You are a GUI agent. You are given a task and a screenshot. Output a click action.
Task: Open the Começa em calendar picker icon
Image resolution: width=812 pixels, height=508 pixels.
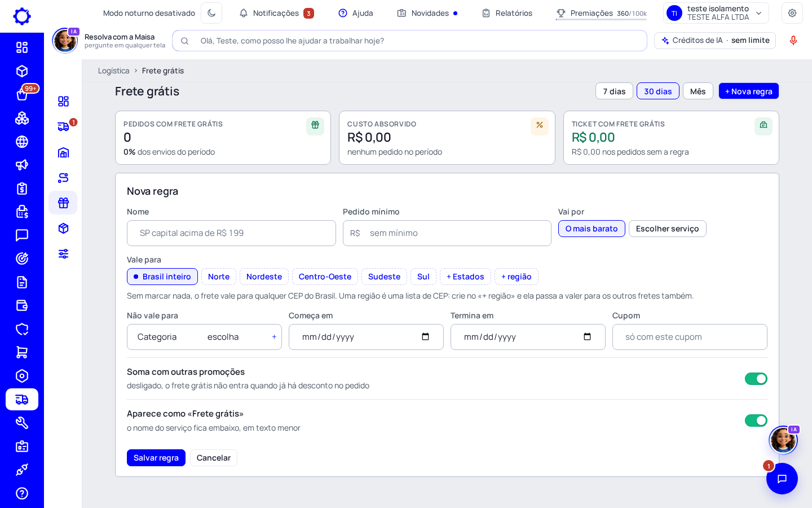425,337
